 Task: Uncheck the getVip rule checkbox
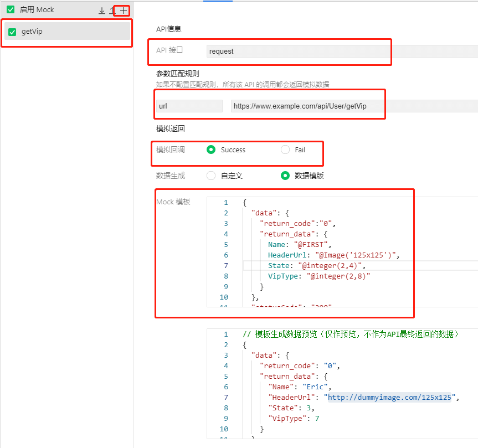tap(12, 32)
